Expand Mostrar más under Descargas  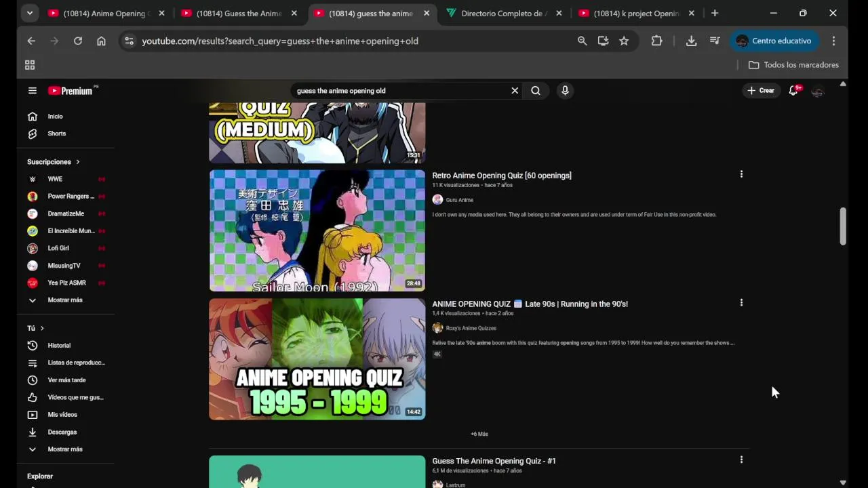click(65, 449)
